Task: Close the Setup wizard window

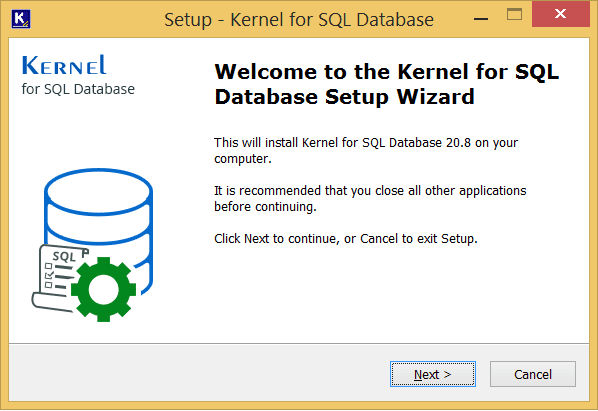Action: tap(561, 14)
